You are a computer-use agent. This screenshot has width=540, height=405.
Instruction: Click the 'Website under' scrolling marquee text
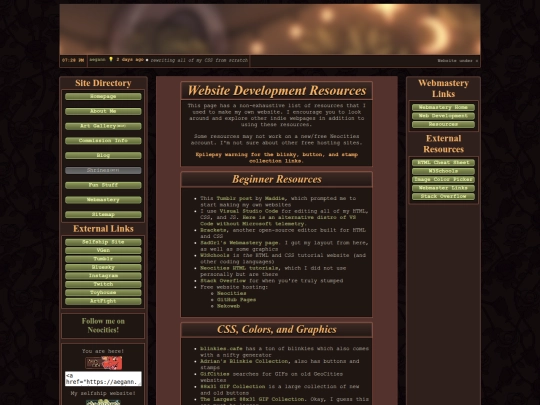point(458,61)
